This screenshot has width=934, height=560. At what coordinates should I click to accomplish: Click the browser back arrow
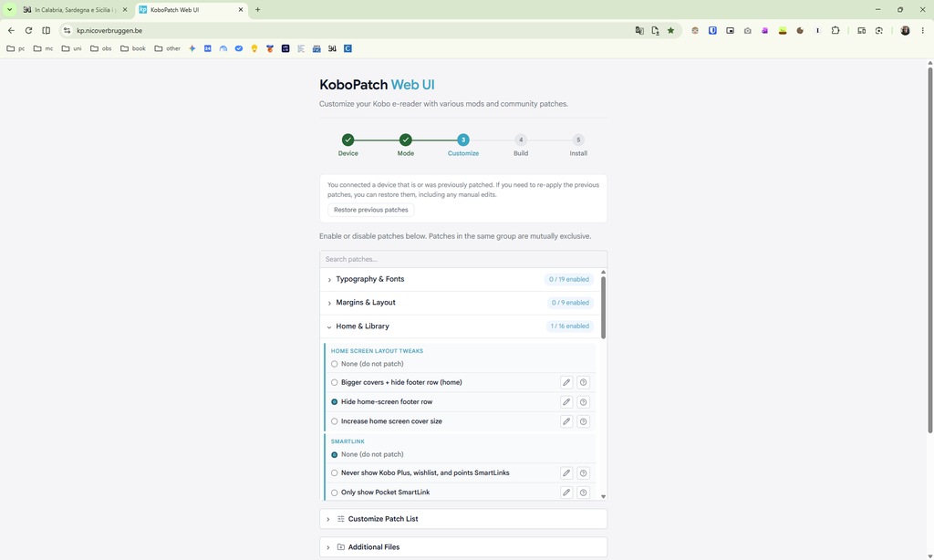point(11,30)
